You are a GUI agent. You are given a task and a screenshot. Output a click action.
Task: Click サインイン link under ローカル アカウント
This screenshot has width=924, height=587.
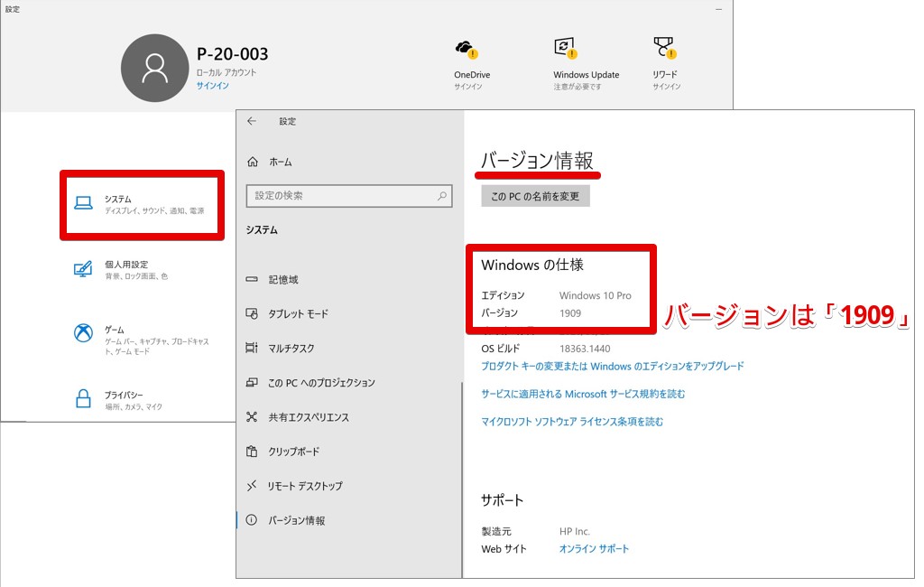[x=213, y=86]
